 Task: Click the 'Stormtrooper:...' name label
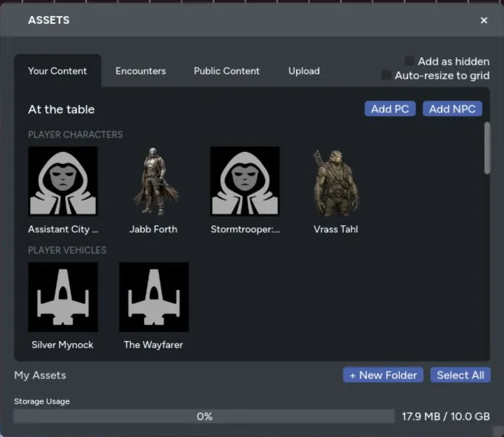pyautogui.click(x=245, y=229)
